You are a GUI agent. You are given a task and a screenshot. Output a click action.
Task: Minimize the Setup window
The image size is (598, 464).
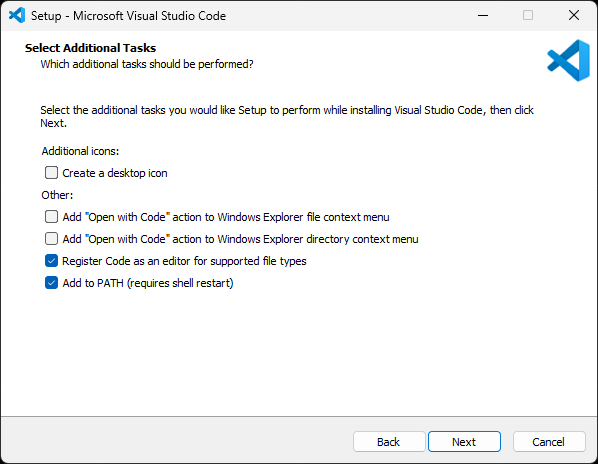[x=483, y=16]
